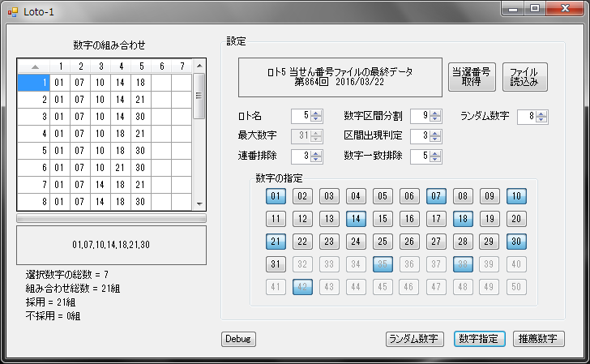590x364 pixels.
Task: Toggle number 14 selection
Action: pyautogui.click(x=356, y=219)
